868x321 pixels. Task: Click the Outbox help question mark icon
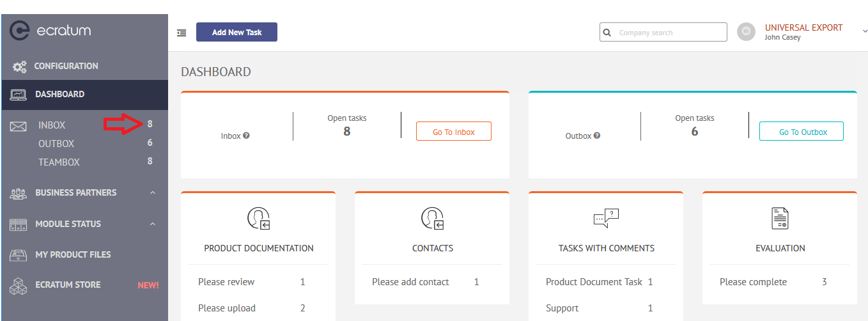[x=597, y=136]
